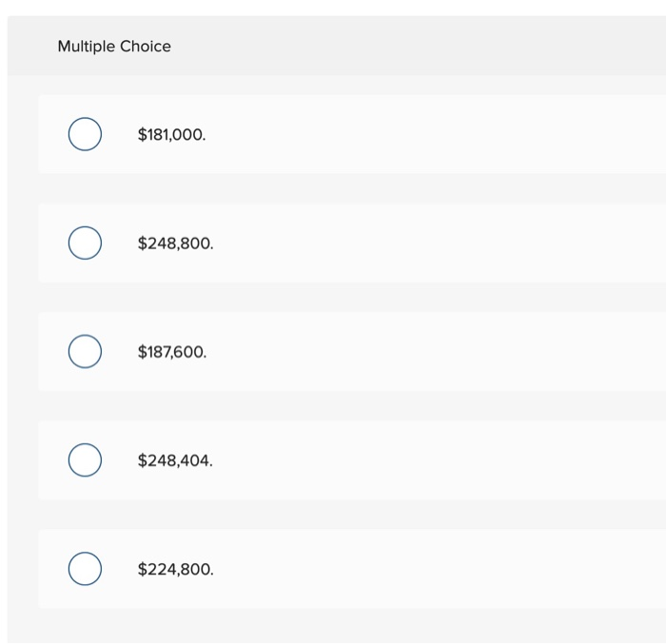Click empty space right of $181,000 text
The width and height of the screenshot is (666, 644).
pyautogui.click(x=428, y=134)
